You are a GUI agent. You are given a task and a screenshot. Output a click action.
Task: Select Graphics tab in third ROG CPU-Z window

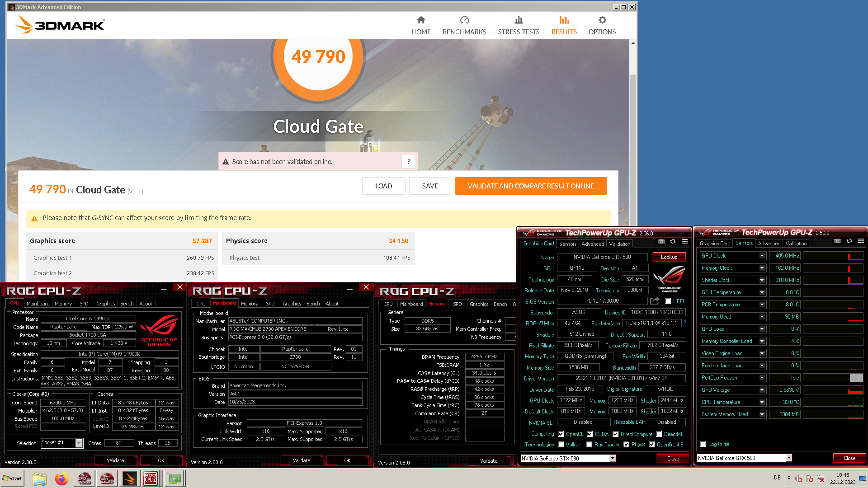[x=479, y=304]
